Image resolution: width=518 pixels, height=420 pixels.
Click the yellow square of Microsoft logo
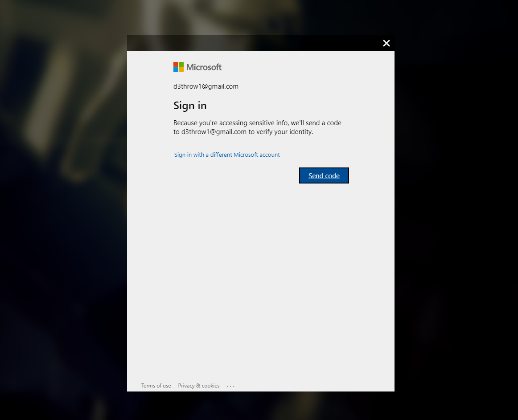coord(181,69)
